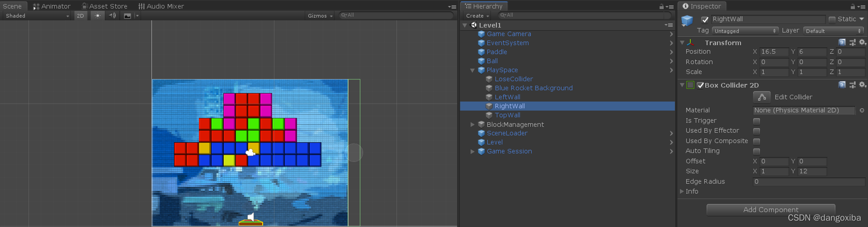Screen dimensions: 868x227
Task: Open Box Collider 2D help icon
Action: (x=842, y=85)
